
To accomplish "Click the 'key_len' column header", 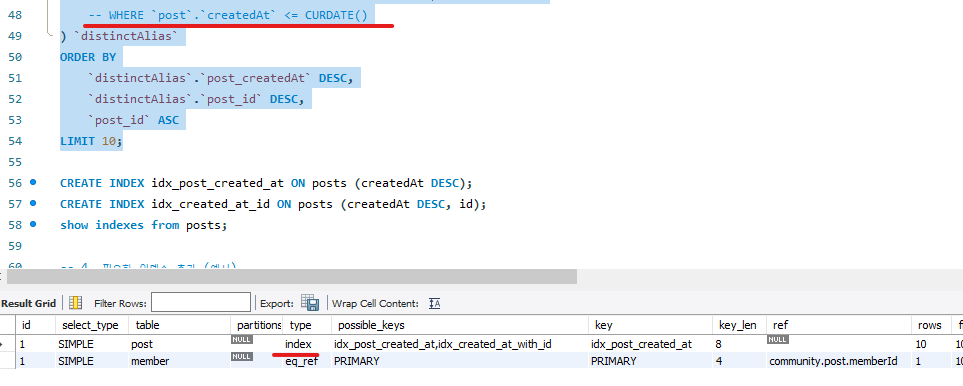I will [739, 325].
